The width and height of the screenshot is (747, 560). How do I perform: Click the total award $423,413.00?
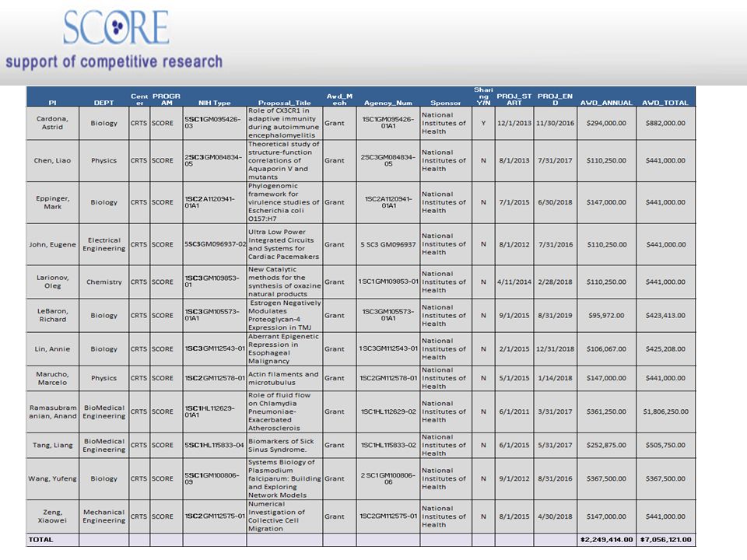click(x=665, y=315)
